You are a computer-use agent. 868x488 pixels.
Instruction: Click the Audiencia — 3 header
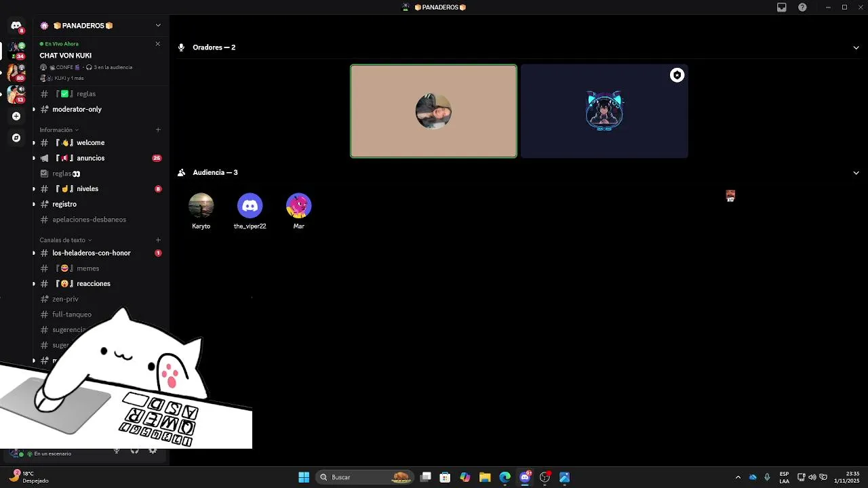pos(215,173)
